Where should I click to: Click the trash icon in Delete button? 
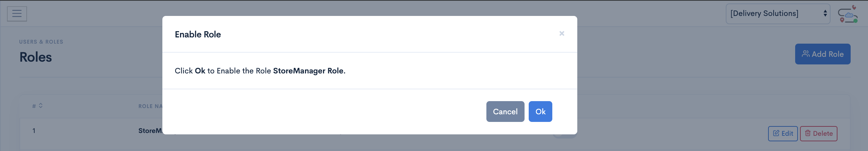pos(808,133)
